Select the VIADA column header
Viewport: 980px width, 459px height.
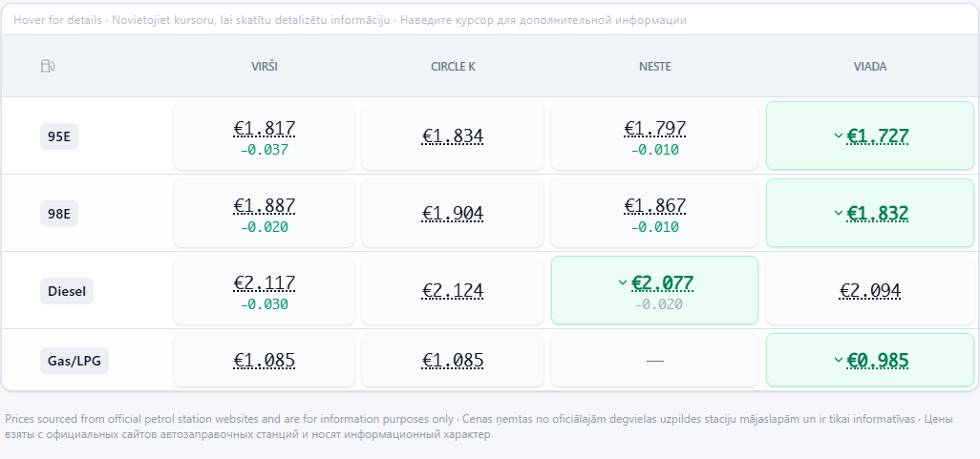tap(870, 67)
